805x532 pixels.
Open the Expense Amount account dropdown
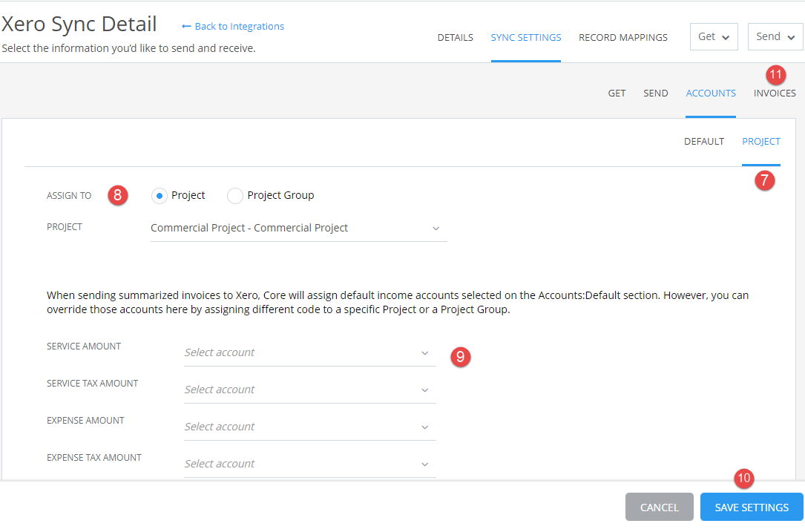tap(309, 427)
